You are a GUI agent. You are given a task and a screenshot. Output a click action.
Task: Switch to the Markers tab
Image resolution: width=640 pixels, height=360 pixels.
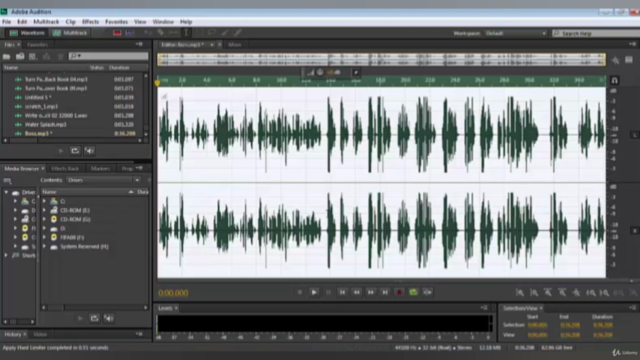point(100,169)
